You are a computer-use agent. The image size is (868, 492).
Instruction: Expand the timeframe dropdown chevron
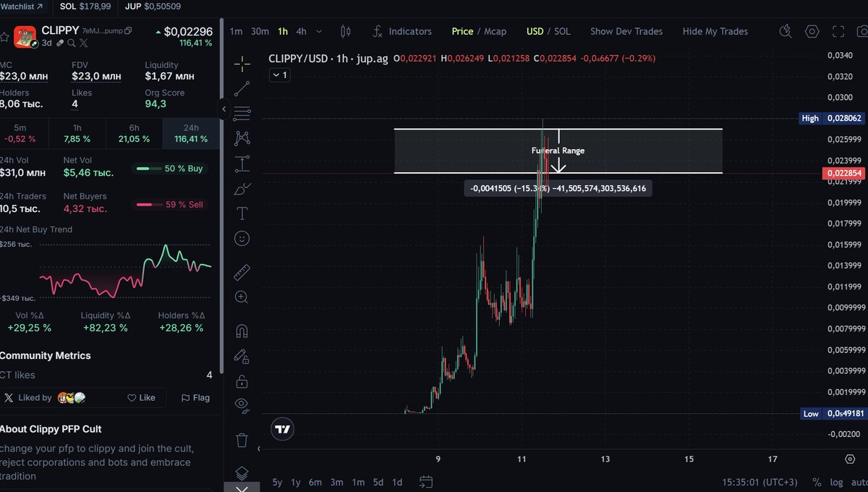(320, 31)
